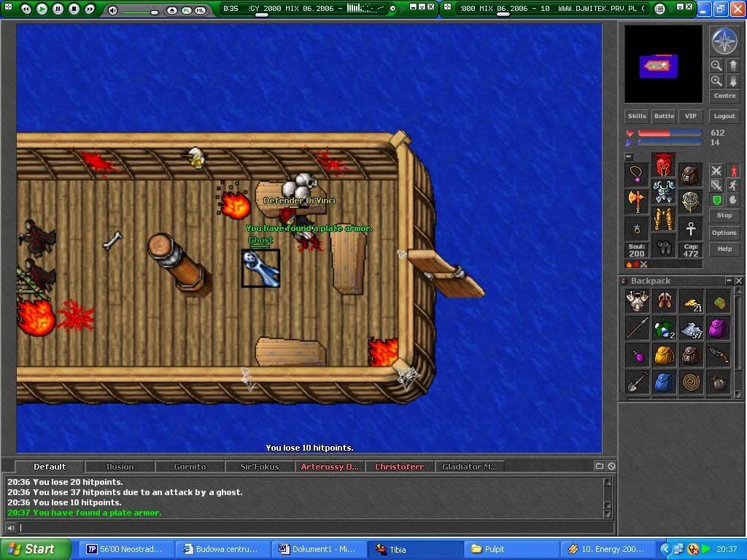Image resolution: width=747 pixels, height=560 pixels.
Task: Switch to the Christoferr chat tab
Action: [399, 467]
